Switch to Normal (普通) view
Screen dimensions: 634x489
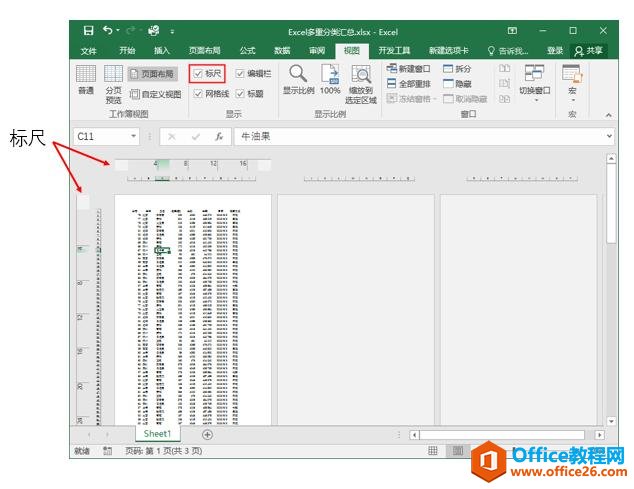[x=86, y=80]
